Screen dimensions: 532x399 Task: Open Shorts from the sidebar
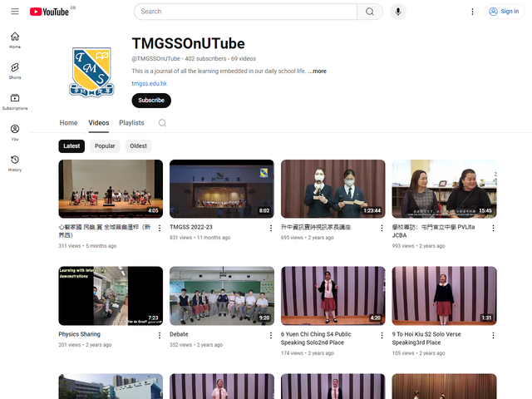coord(15,71)
